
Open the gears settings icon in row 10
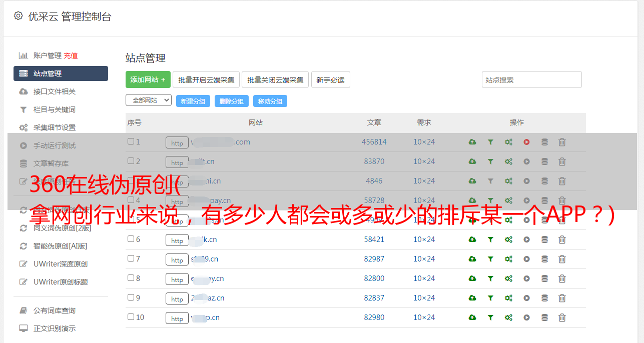(508, 317)
